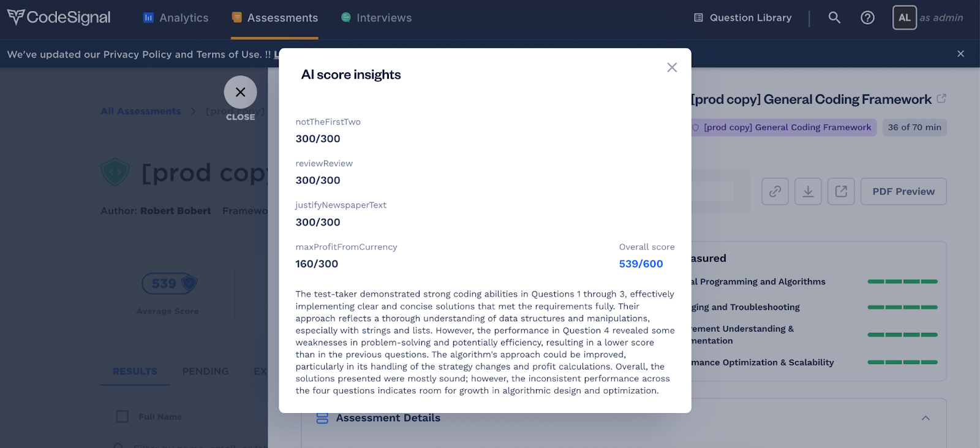Tick the Full Name checkbox
Screen dimensions: 980x448
tap(123, 417)
